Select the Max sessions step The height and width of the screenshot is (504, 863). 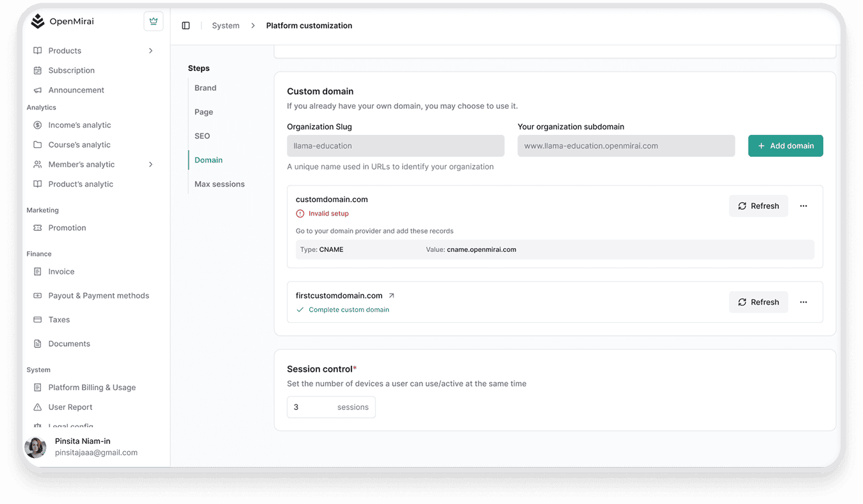(220, 184)
